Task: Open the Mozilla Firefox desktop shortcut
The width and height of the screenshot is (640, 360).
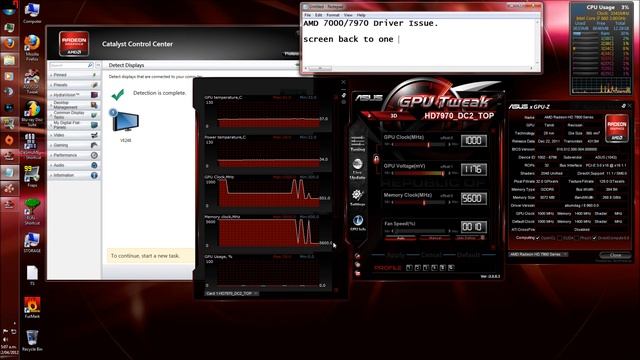Action: click(32, 47)
